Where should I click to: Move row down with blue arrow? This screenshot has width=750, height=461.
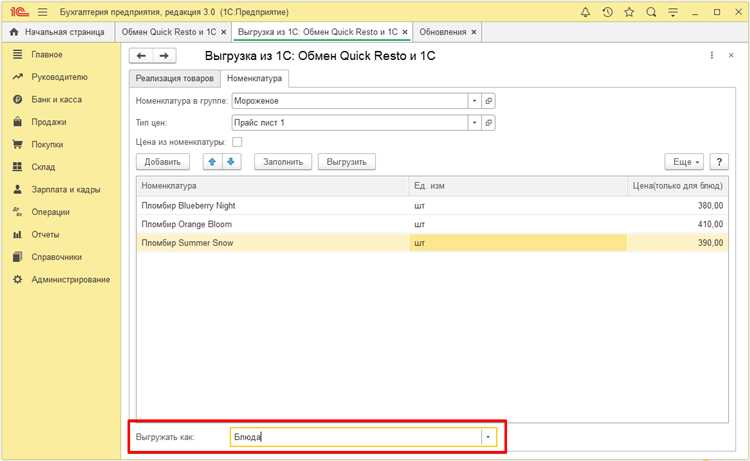coord(231,162)
